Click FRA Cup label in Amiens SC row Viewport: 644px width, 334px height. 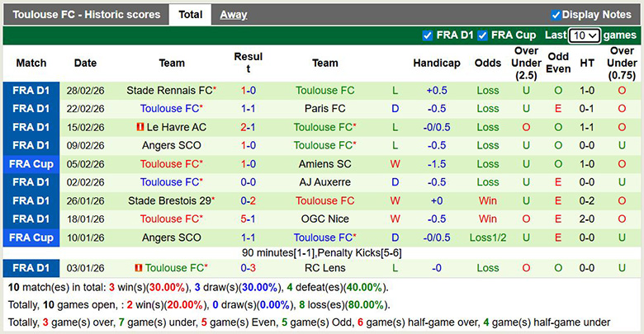tap(31, 164)
